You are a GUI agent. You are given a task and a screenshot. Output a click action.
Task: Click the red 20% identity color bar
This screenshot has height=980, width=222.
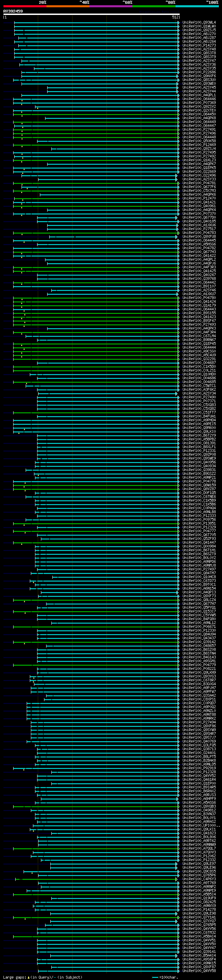click(25, 6)
